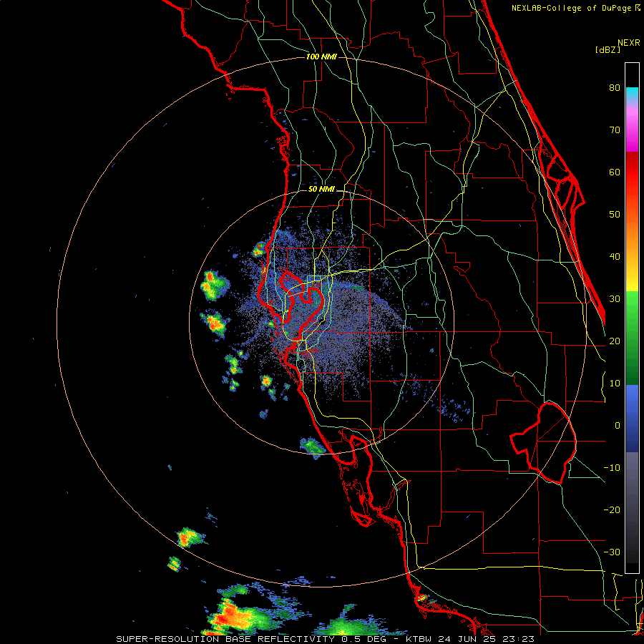Click the 70 value on dBZ scale
This screenshot has height=644, width=644.
point(615,130)
